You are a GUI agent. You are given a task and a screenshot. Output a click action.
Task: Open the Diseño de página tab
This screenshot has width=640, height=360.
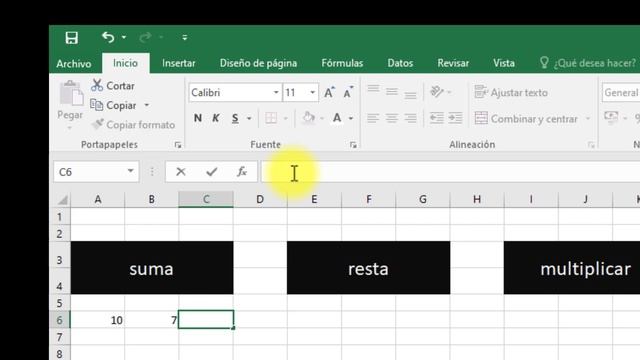pyautogui.click(x=258, y=63)
